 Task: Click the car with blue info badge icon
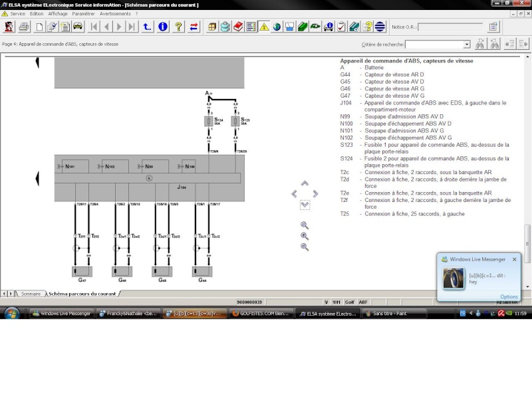point(328,27)
